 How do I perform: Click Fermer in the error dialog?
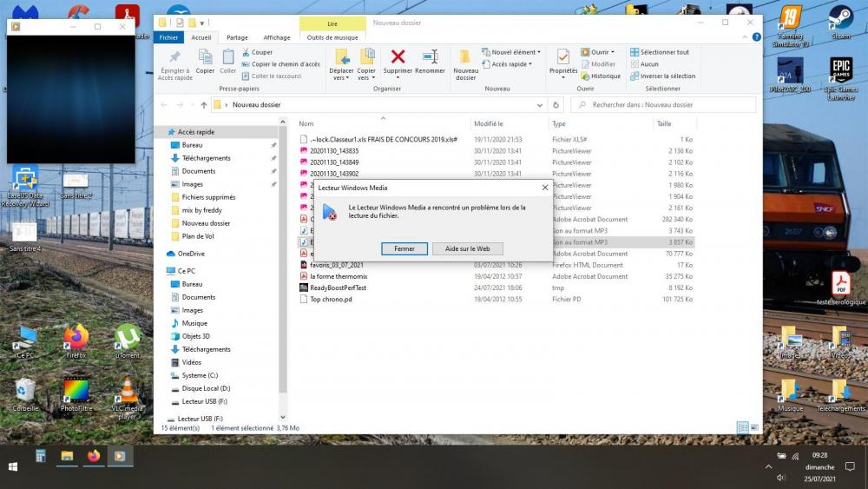404,248
